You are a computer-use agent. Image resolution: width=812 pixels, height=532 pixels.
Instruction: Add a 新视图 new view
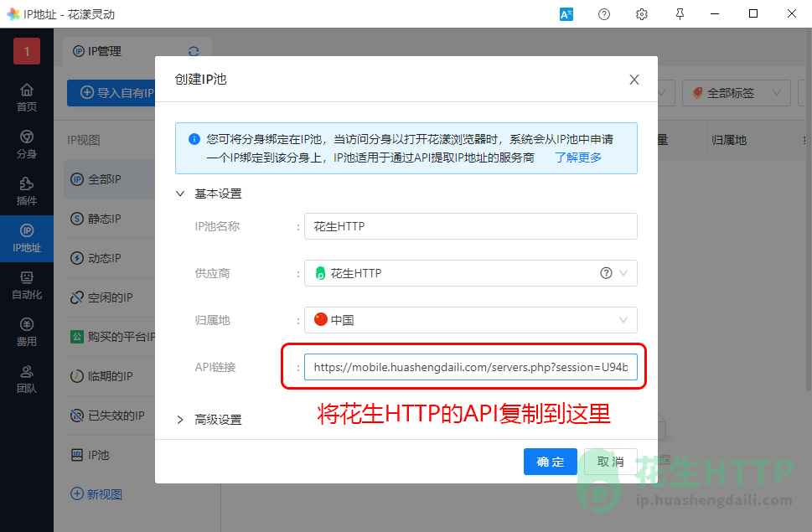96,494
